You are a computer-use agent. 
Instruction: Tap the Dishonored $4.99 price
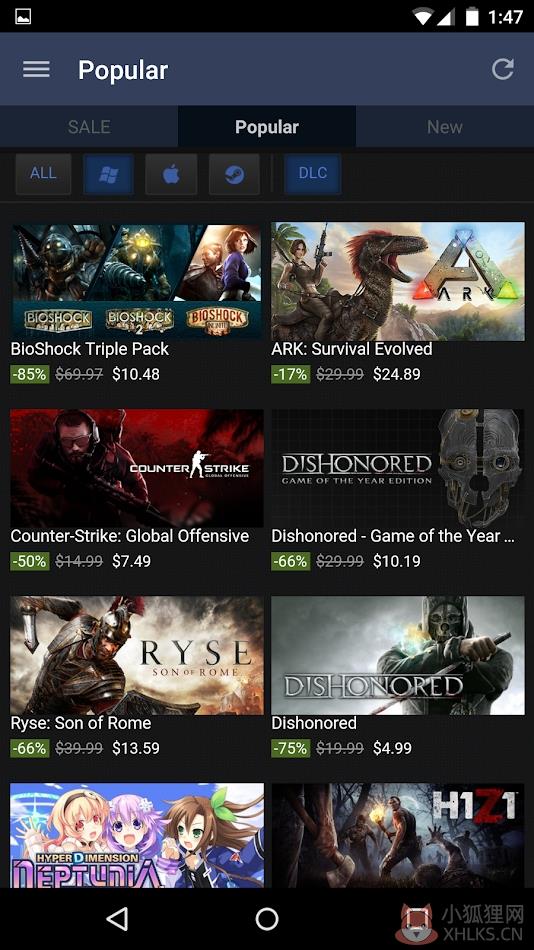392,748
